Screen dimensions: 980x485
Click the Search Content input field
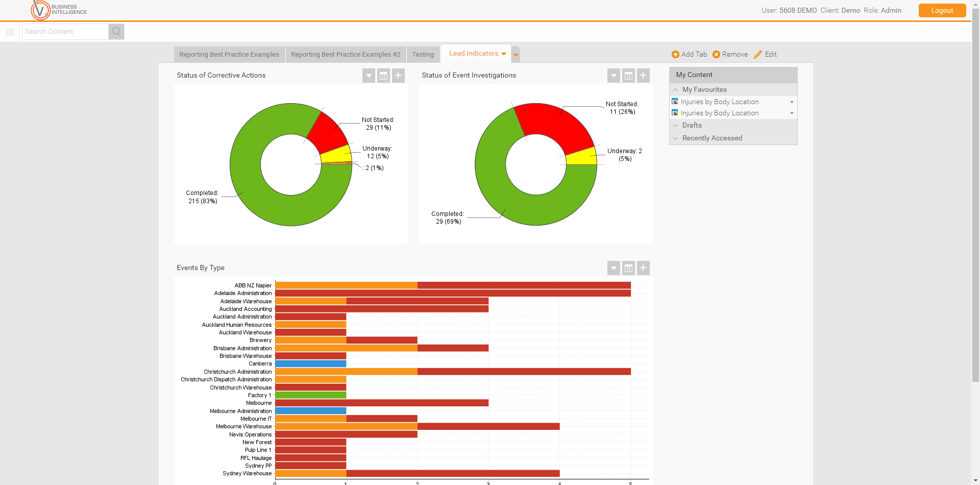[x=65, y=32]
